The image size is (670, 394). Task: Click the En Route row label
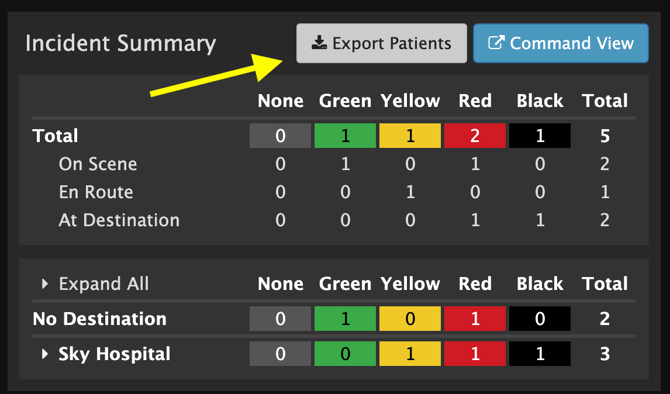tap(96, 192)
